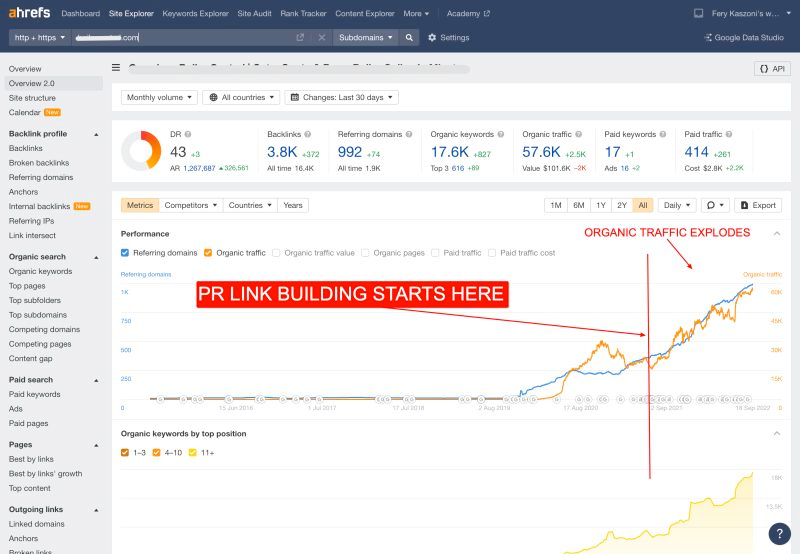Image resolution: width=800 pixels, height=554 pixels.
Task: Click the Organic keywords help icon
Action: coord(501,134)
